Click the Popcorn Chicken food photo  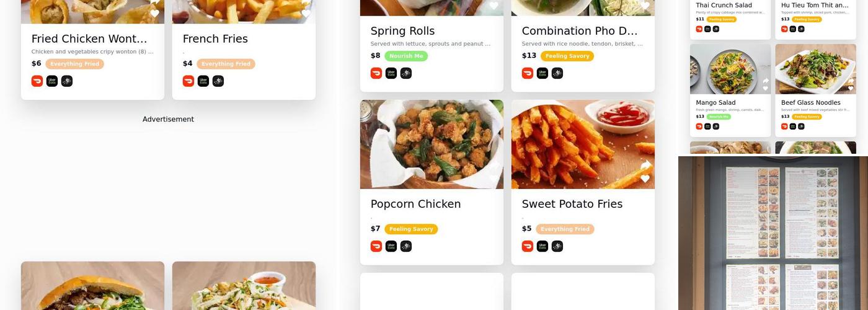point(432,144)
